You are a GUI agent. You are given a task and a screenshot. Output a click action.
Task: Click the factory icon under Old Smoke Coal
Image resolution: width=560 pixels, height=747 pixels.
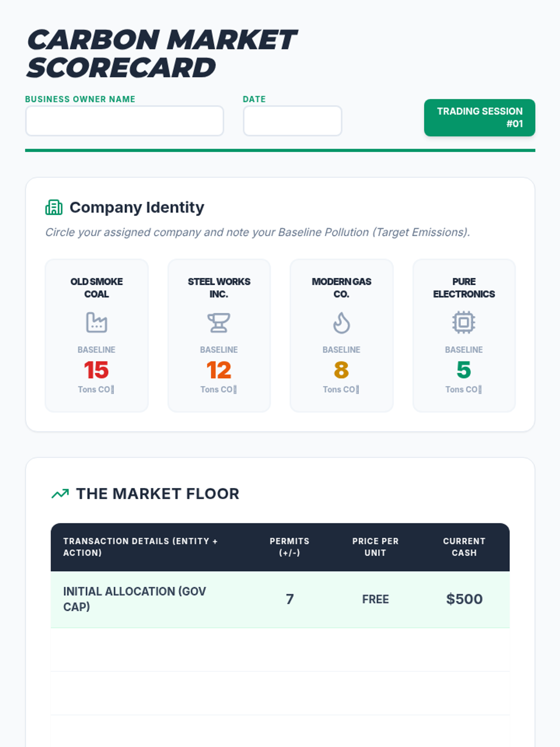[x=97, y=323]
